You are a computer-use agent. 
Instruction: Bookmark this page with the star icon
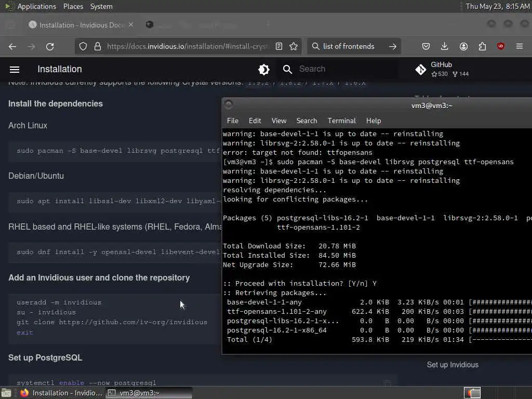[x=294, y=46]
